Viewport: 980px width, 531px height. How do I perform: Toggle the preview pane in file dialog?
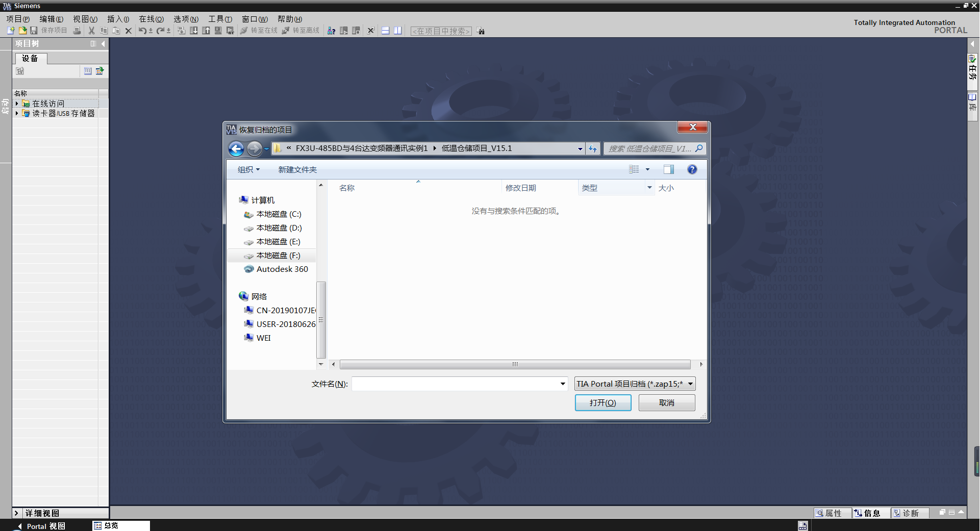(x=668, y=170)
